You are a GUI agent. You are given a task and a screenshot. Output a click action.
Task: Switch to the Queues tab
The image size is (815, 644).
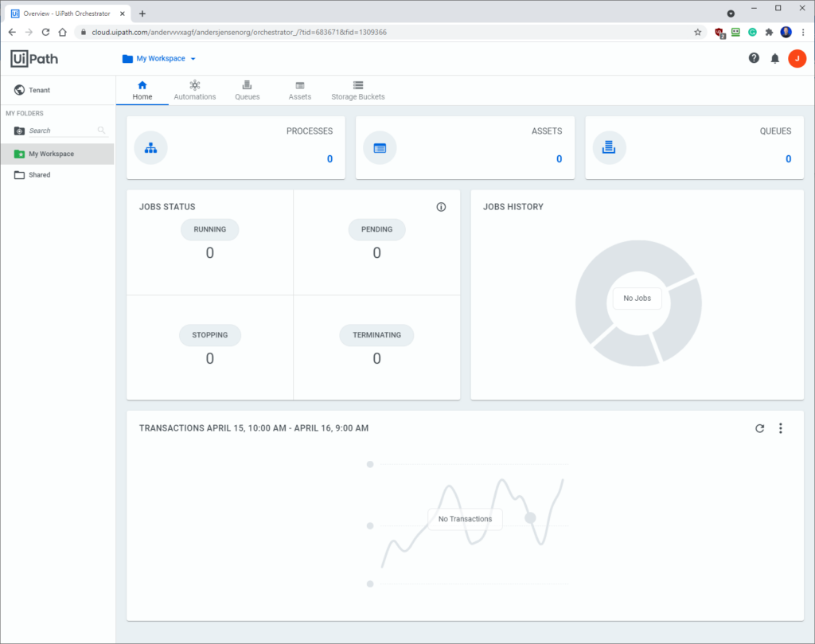click(247, 91)
